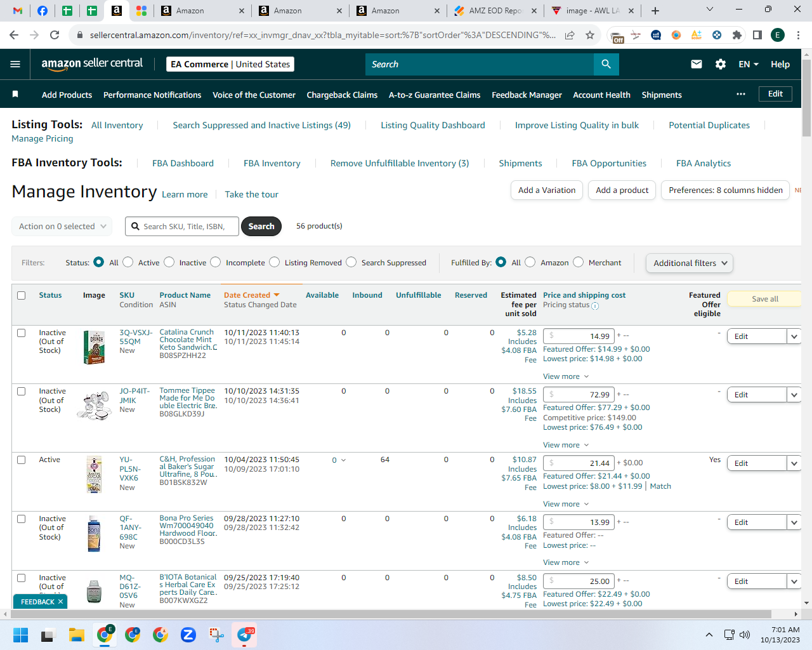Open the three-dot more menu in navigation bar
Viewport: 812px width, 650px height.
pyautogui.click(x=741, y=94)
